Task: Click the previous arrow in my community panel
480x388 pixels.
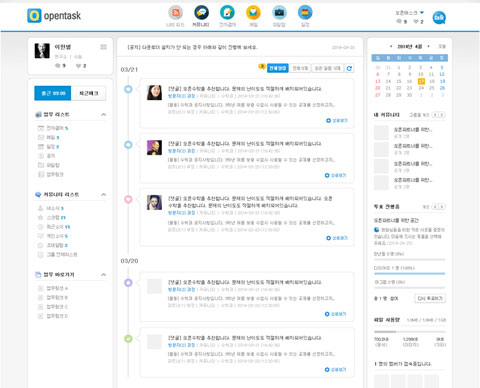Action: pos(435,115)
